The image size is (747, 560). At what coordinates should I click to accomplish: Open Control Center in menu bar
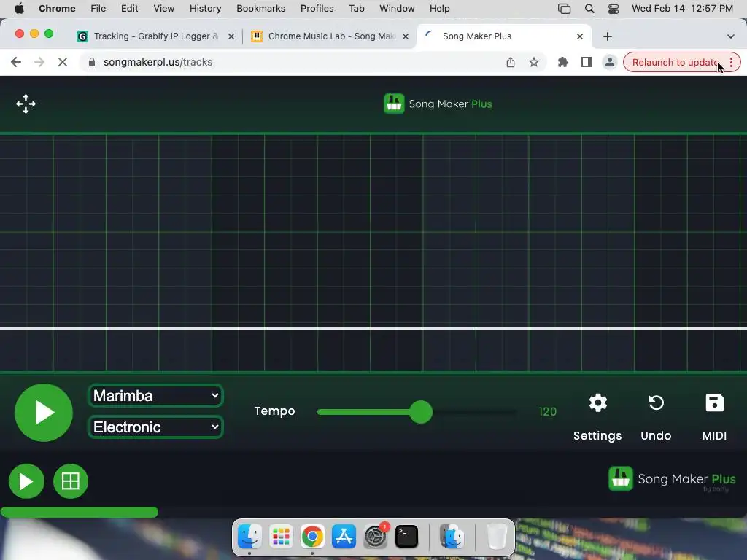point(614,9)
